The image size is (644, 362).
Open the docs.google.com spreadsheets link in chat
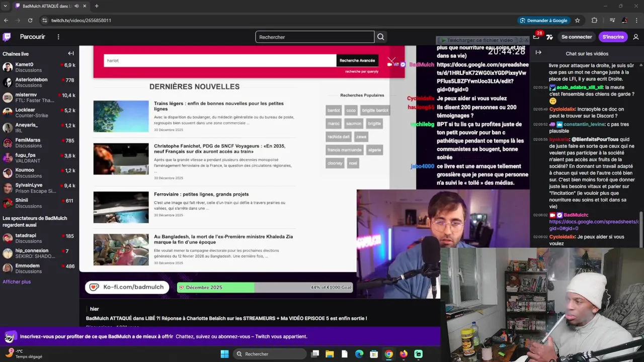pos(594,225)
